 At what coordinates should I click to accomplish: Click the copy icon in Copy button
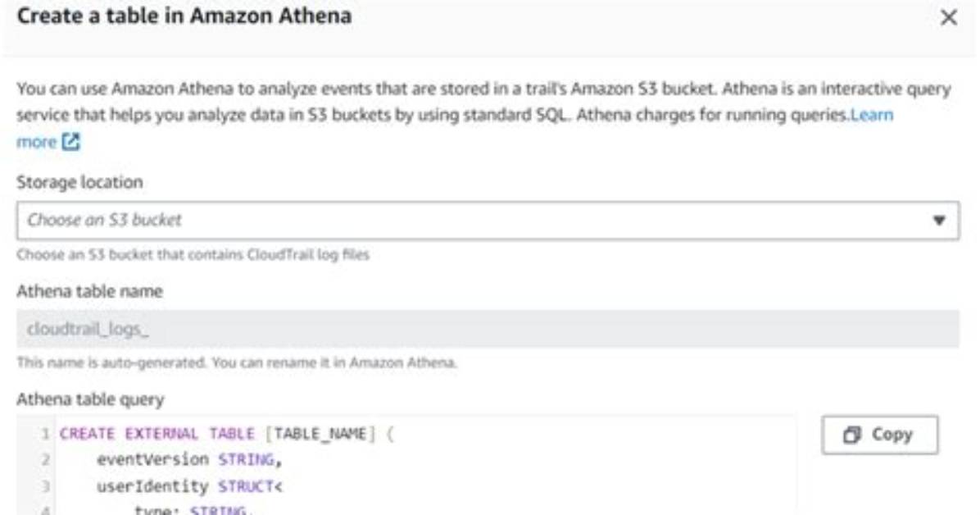pos(852,435)
